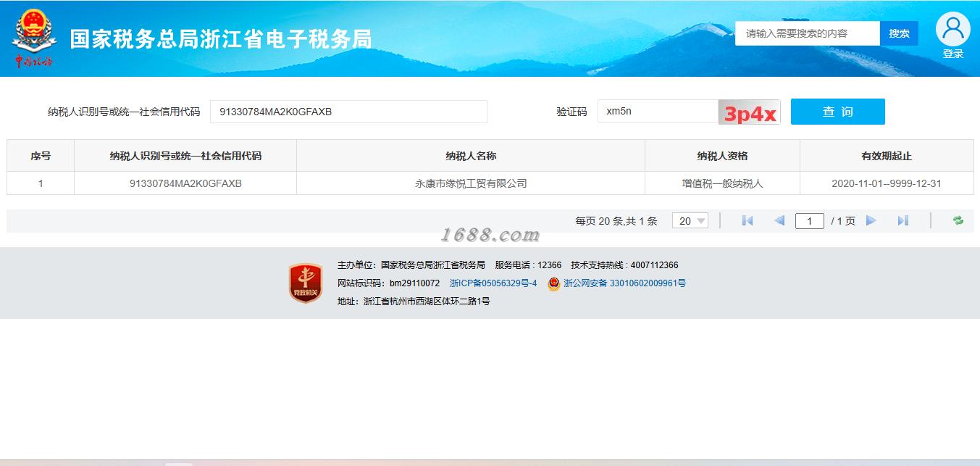
Task: Click the 纳税人资格 column header
Action: click(x=722, y=156)
